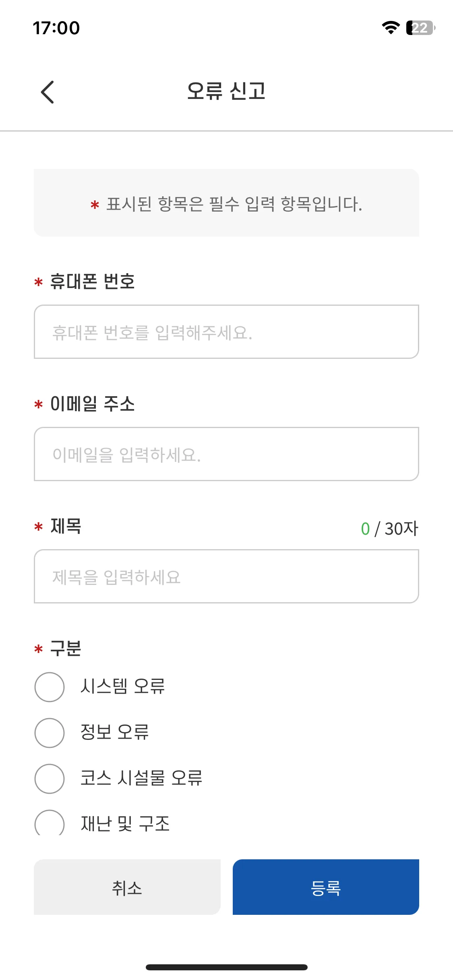Tap the home indicator bar at bottom
Screen dimensions: 453x980
point(227,967)
